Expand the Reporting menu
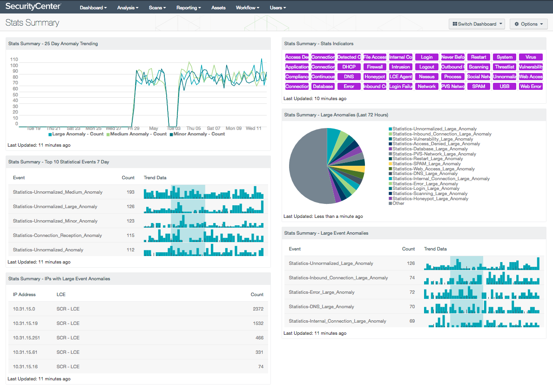The height and width of the screenshot is (392, 553). coord(189,7)
